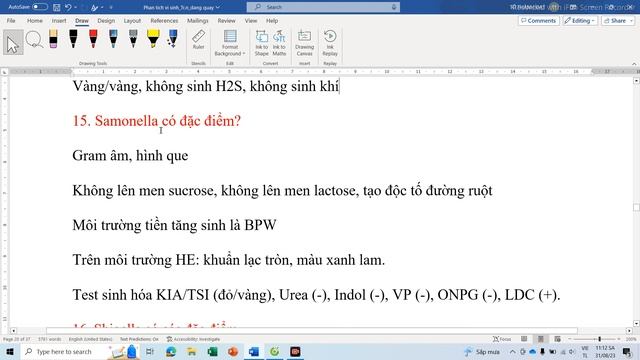
Task: Choose the red pen
Action: tap(93, 39)
